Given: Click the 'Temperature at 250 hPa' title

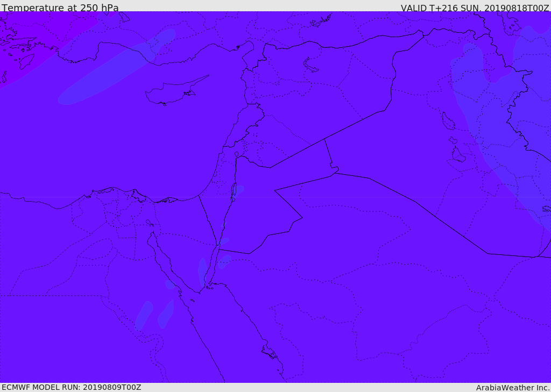Looking at the screenshot, I should 60,8.
